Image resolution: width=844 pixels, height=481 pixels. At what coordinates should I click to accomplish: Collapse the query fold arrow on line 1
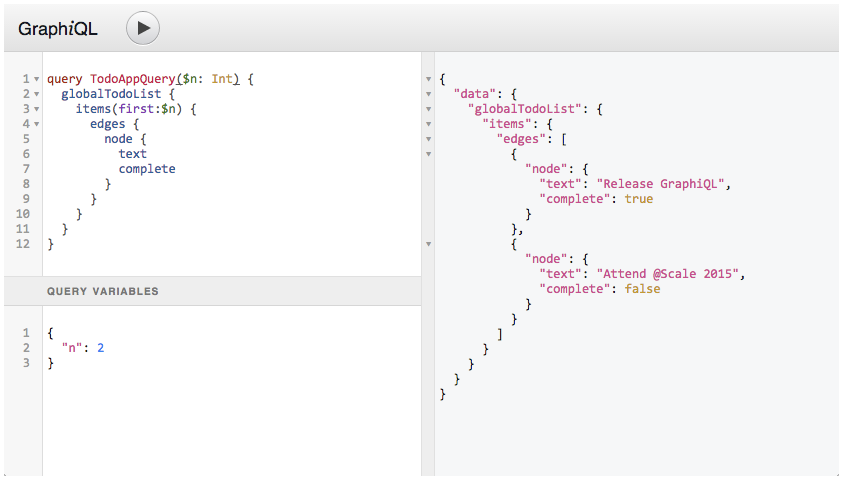point(37,79)
